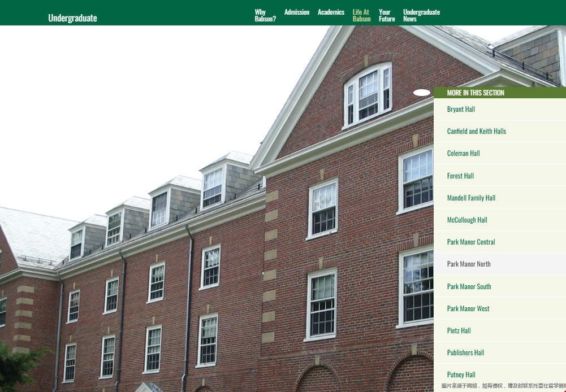Screen dimensions: 566x392
Task: Select Canfield and Keith Halls link
Action: coord(476,131)
